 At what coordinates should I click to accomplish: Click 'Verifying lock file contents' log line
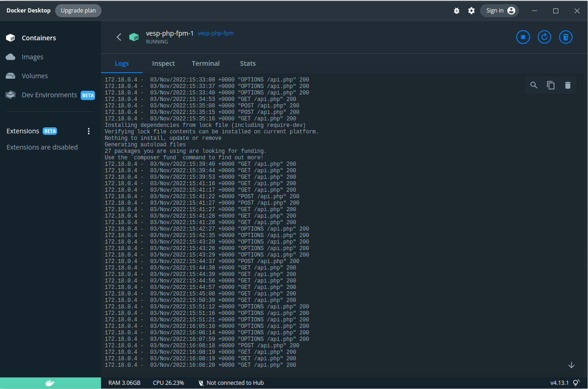tap(212, 132)
